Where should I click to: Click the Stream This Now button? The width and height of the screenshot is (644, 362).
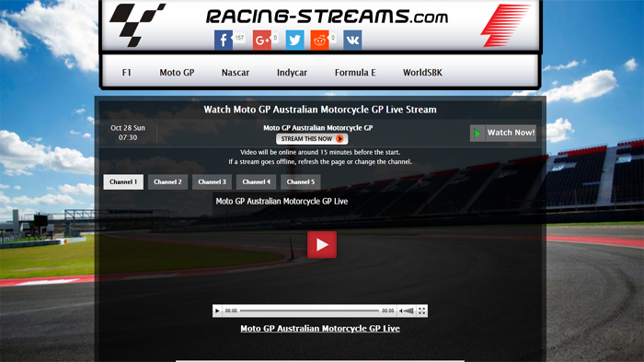coord(312,139)
